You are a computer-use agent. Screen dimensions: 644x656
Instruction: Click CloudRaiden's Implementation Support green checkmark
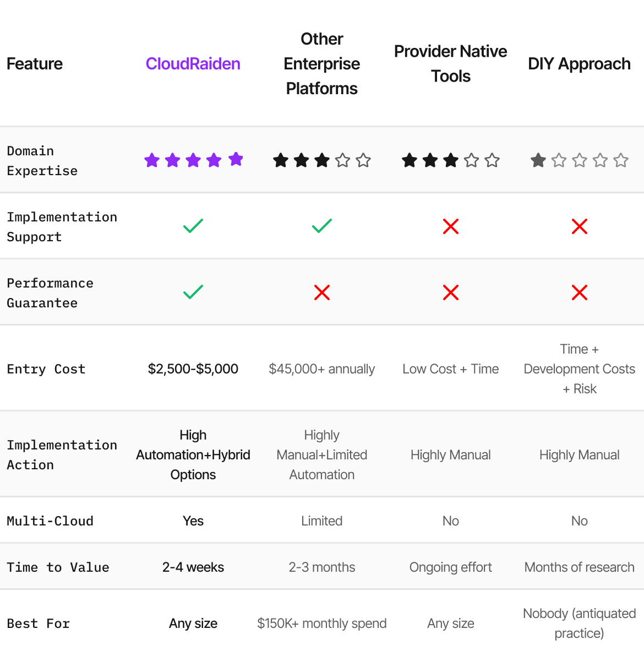tap(193, 226)
